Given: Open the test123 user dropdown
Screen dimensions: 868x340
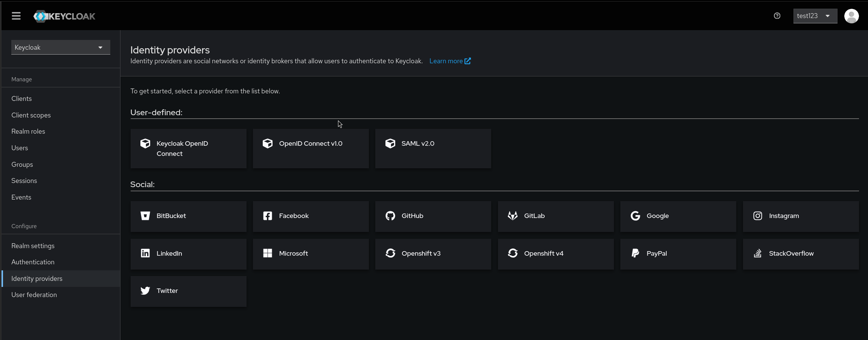Looking at the screenshot, I should pos(815,16).
